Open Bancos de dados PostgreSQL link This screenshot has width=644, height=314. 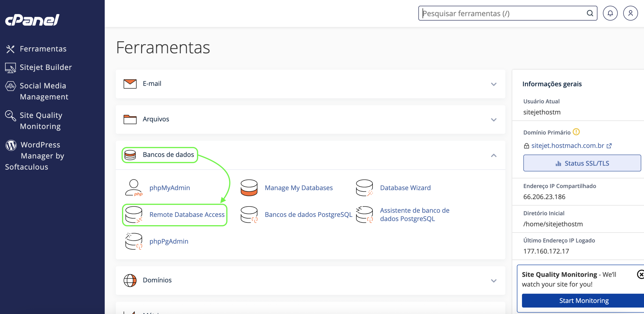308,215
